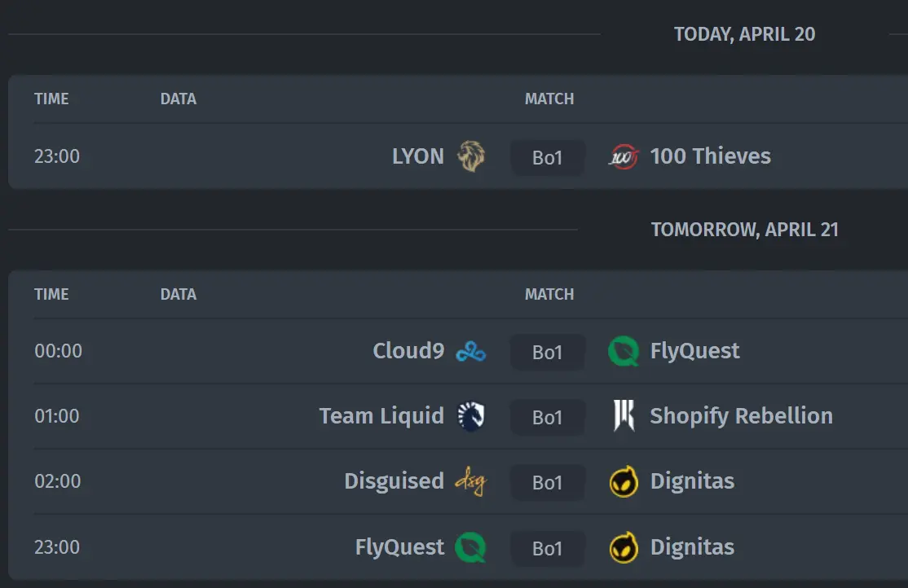This screenshot has width=908, height=588.
Task: Click Bo1 badge for Cloud9 vs FlyQuest
Action: click(x=547, y=352)
